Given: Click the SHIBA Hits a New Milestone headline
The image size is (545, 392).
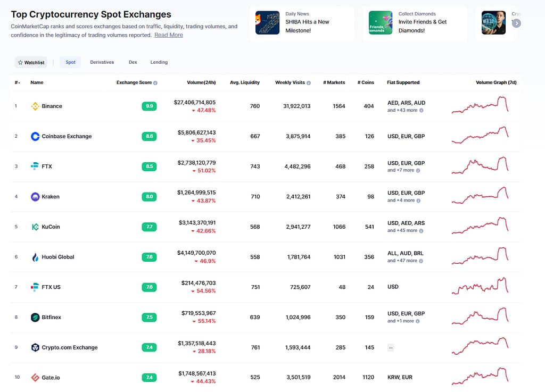Looking at the screenshot, I should click(x=307, y=26).
